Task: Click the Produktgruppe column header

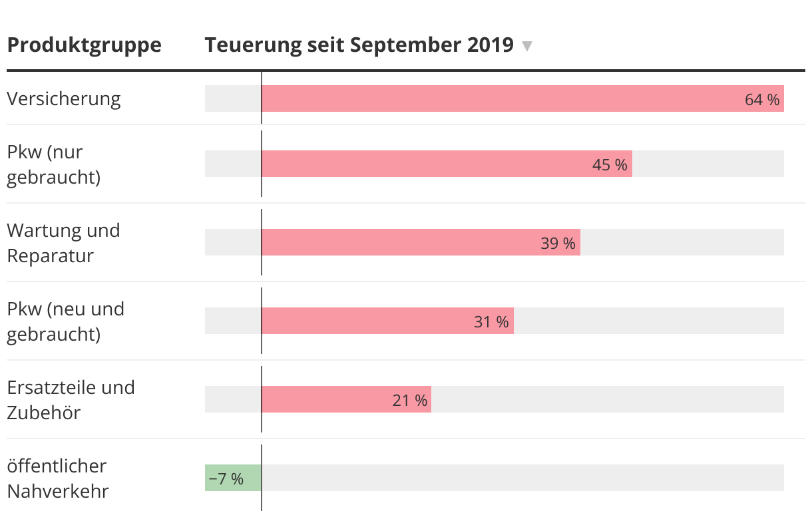Action: click(84, 45)
